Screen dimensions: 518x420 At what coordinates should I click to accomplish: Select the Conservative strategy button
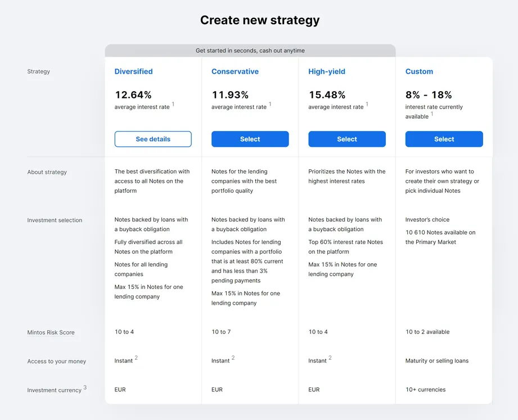(250, 139)
